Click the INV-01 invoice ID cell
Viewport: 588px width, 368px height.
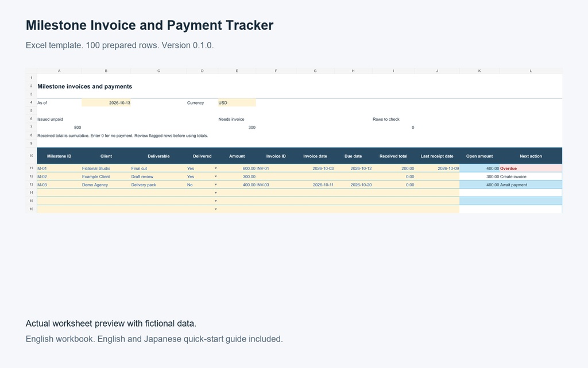(x=276, y=168)
